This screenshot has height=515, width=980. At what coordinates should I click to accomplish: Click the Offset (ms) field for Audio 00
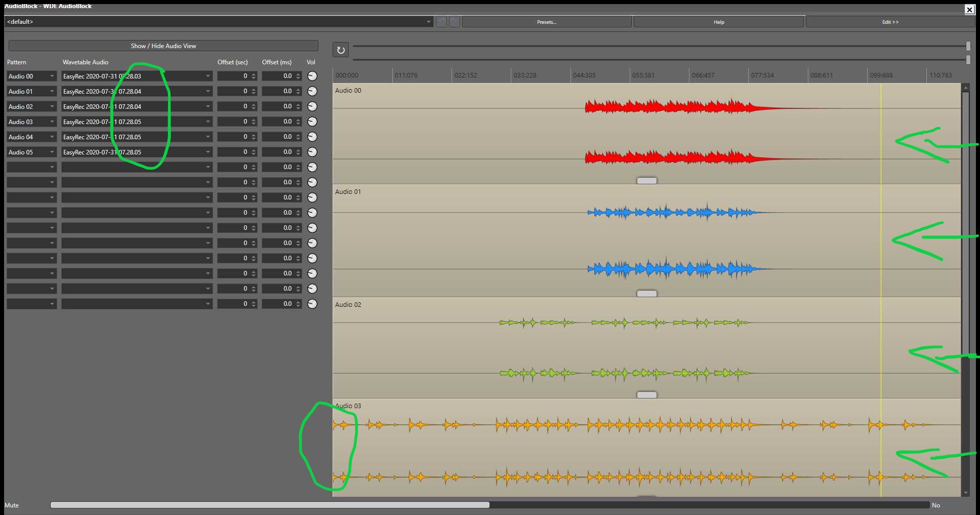pos(281,76)
